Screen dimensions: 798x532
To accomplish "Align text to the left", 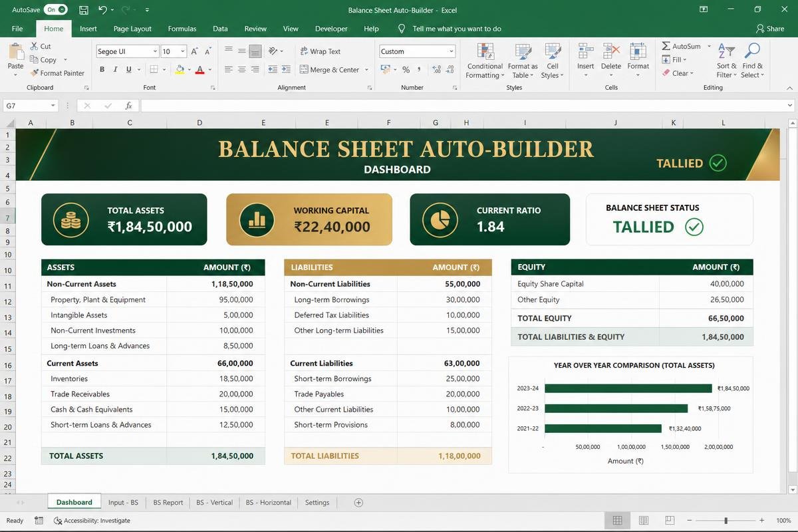I will tap(228, 69).
